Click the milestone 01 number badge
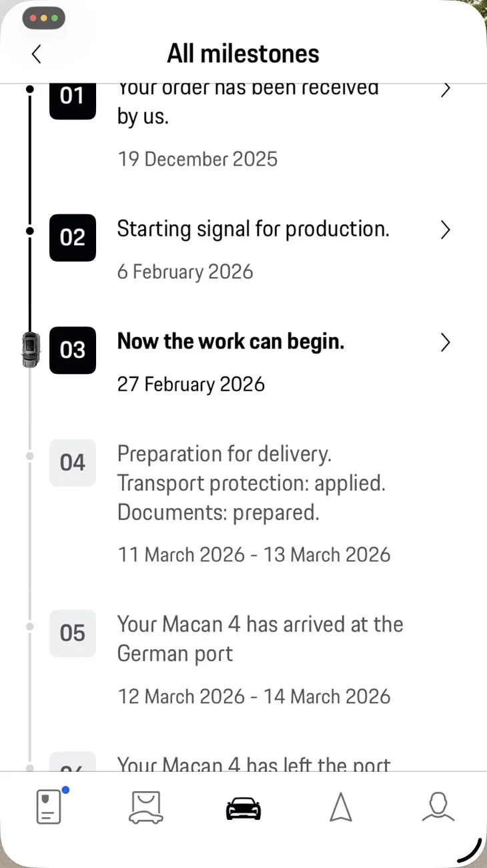Screen dimensions: 487x868 coord(72,97)
